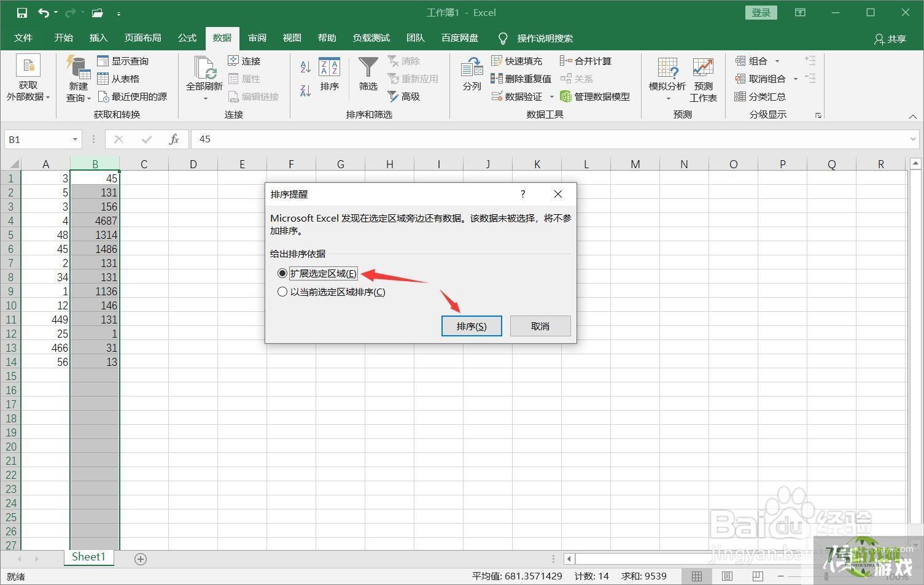Switch to page layout view icon in status bar
Screen dimensions: 924x585
[727, 576]
